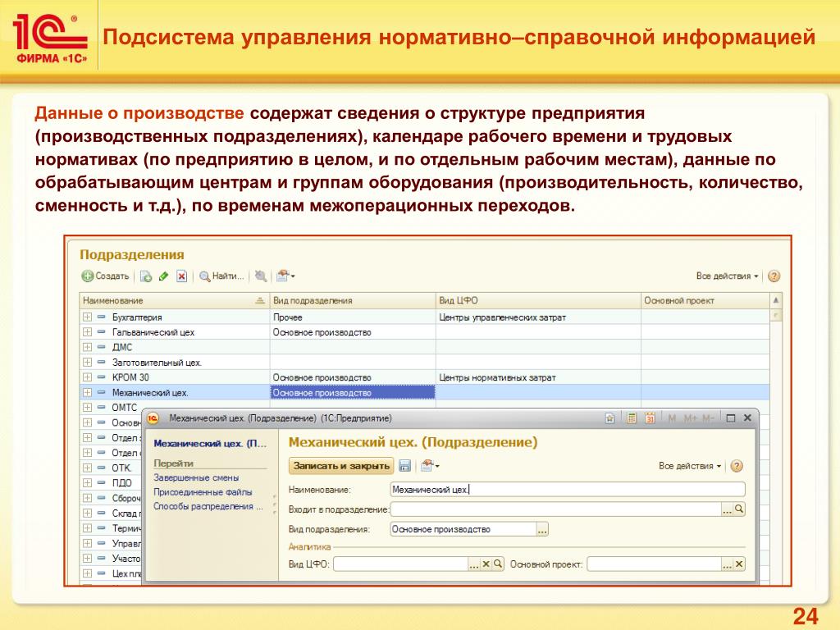The width and height of the screenshot is (840, 630).
Task: Expand the ДМС row
Action: tap(87, 347)
